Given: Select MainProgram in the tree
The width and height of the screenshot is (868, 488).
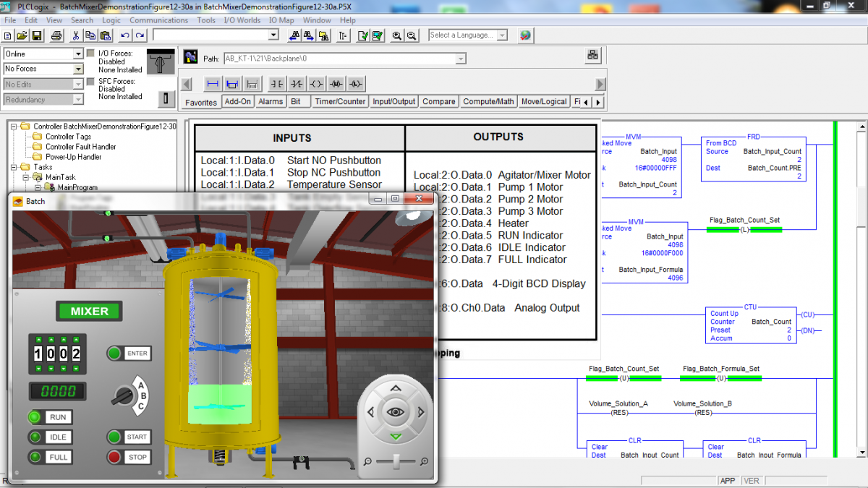Looking at the screenshot, I should click(77, 187).
